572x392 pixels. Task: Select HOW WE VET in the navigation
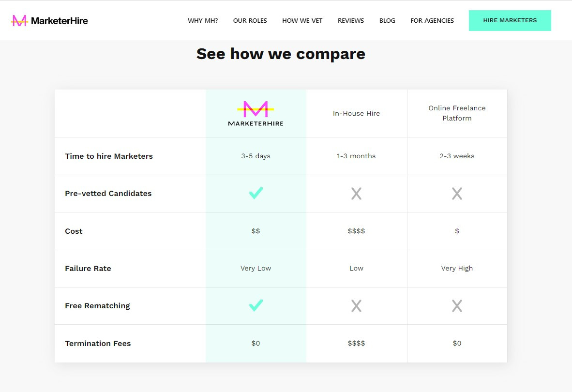click(302, 20)
